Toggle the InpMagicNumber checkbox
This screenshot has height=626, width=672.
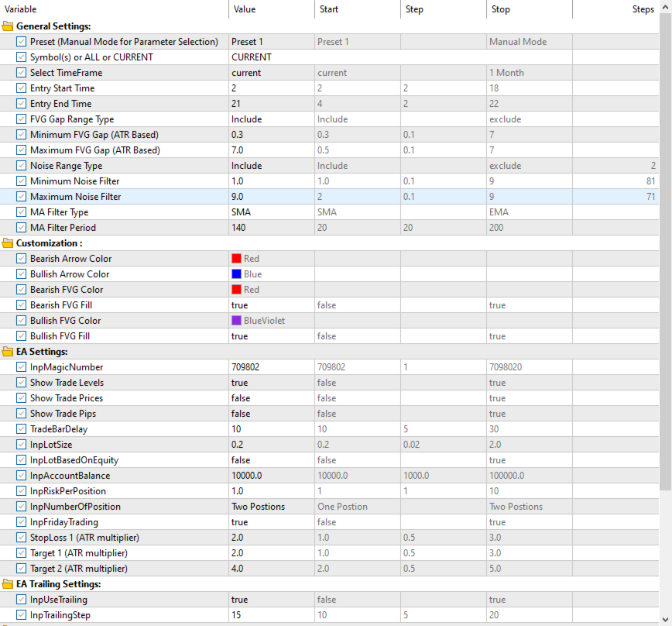point(21,367)
